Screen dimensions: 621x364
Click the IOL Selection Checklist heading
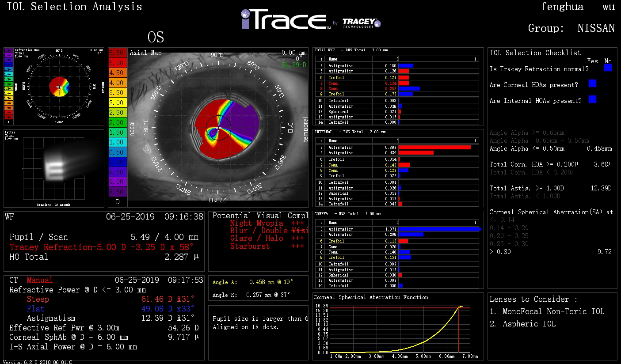click(x=535, y=53)
